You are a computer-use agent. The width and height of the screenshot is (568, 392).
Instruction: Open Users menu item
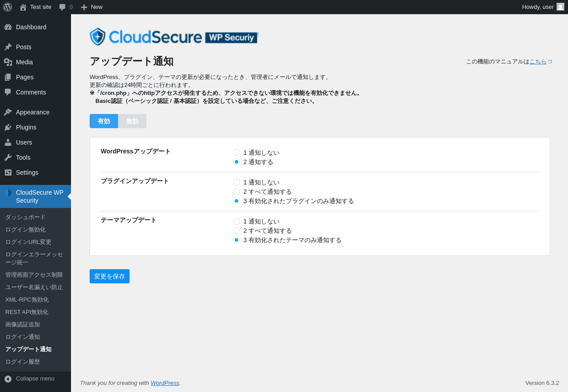pos(35,142)
